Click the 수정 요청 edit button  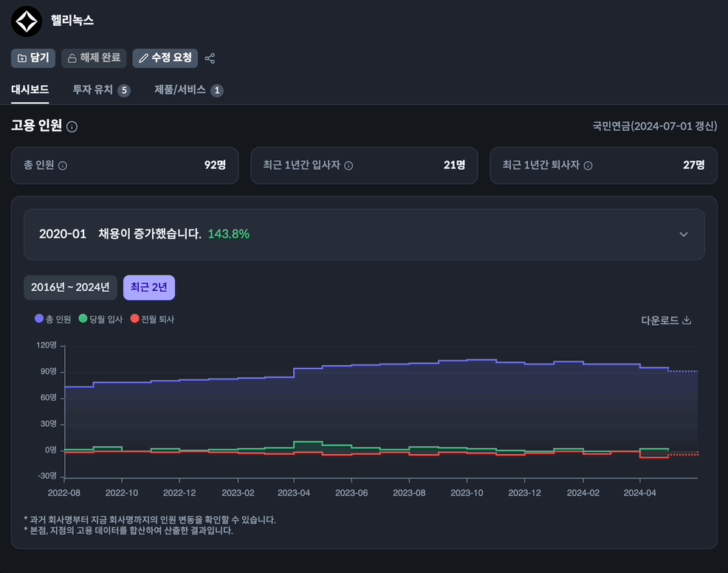click(x=165, y=58)
